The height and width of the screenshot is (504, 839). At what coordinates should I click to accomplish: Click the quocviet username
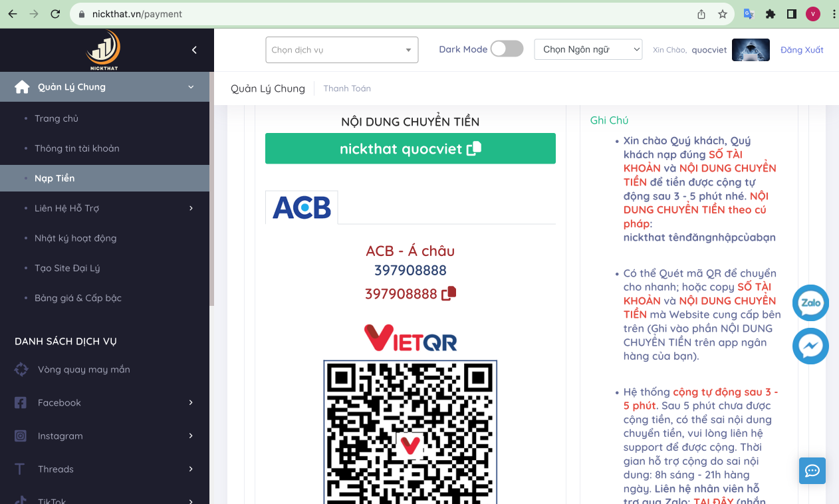click(709, 50)
